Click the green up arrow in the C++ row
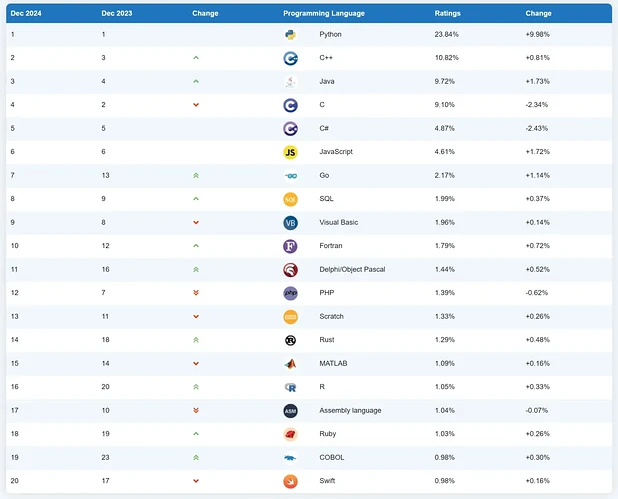Screen dimensions: 618x499 196,58
